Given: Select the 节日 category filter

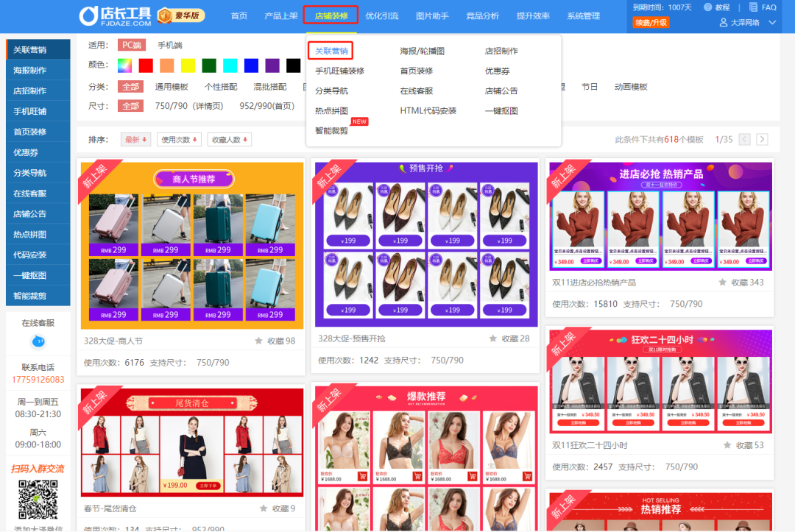Looking at the screenshot, I should pyautogui.click(x=589, y=87).
